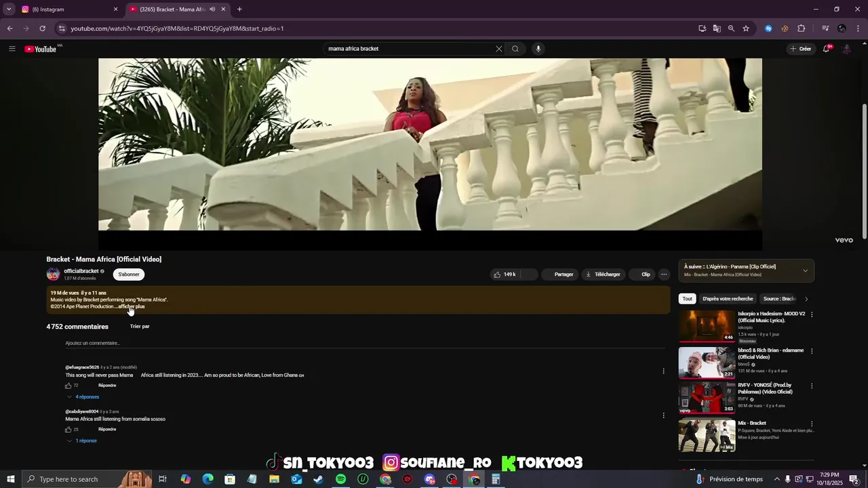Open options for RVFV - YONOSÉ video
The height and width of the screenshot is (488, 868).
click(812, 386)
